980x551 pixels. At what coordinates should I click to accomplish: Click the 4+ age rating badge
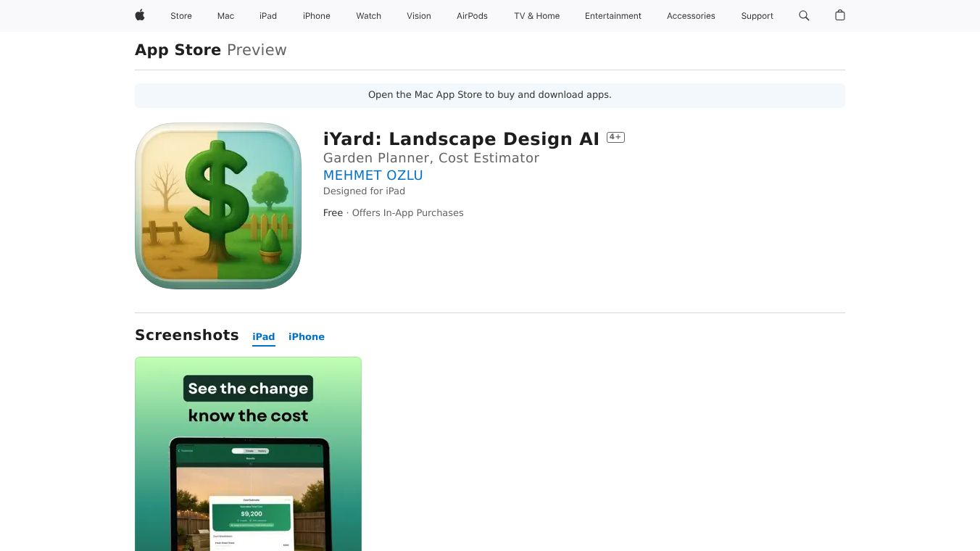tap(615, 137)
